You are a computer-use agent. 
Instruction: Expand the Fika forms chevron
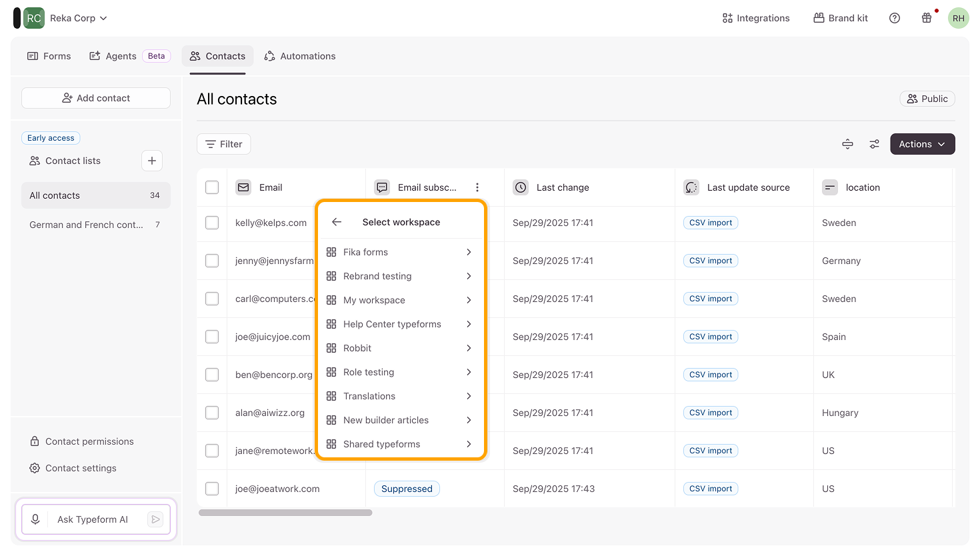click(469, 252)
